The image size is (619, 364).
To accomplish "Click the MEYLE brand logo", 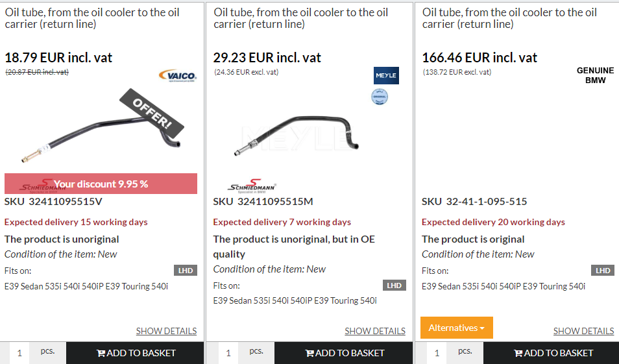I will click(x=386, y=76).
